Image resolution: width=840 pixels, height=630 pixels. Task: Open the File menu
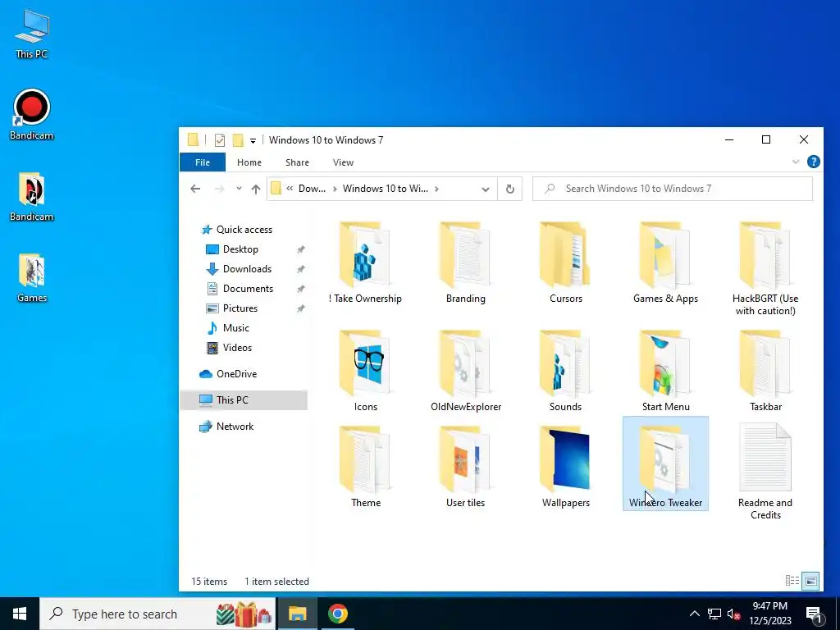(x=203, y=162)
